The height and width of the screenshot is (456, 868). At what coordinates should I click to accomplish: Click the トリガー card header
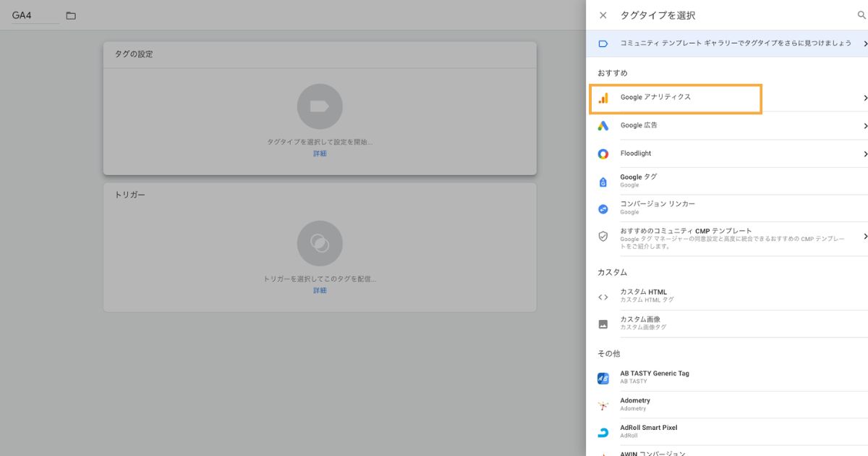(x=320, y=195)
